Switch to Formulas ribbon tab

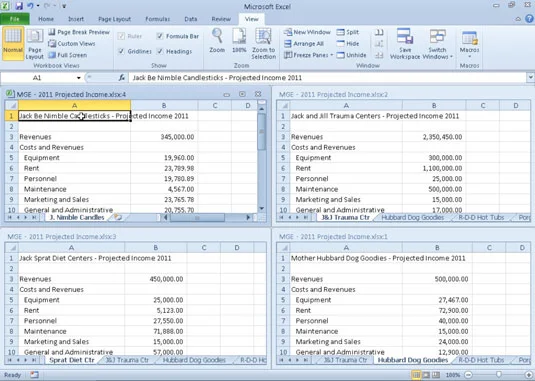point(157,19)
